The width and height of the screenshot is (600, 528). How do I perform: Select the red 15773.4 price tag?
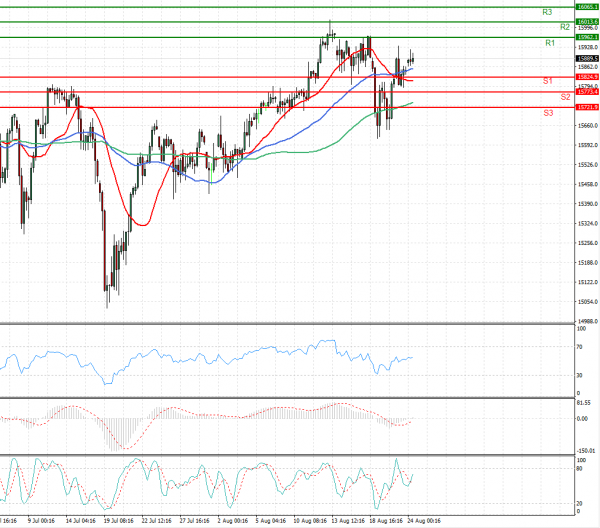[x=587, y=92]
